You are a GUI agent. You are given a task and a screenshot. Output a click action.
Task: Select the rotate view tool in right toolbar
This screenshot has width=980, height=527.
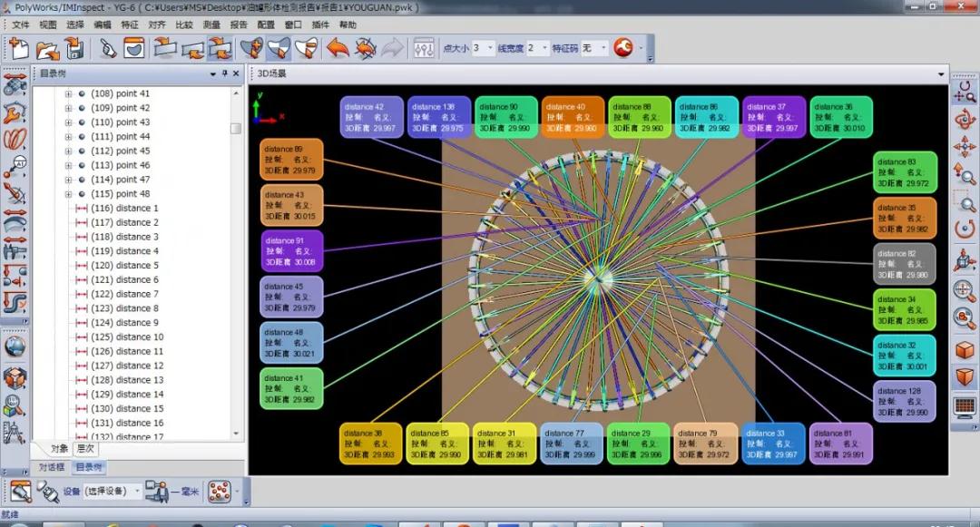point(965,118)
